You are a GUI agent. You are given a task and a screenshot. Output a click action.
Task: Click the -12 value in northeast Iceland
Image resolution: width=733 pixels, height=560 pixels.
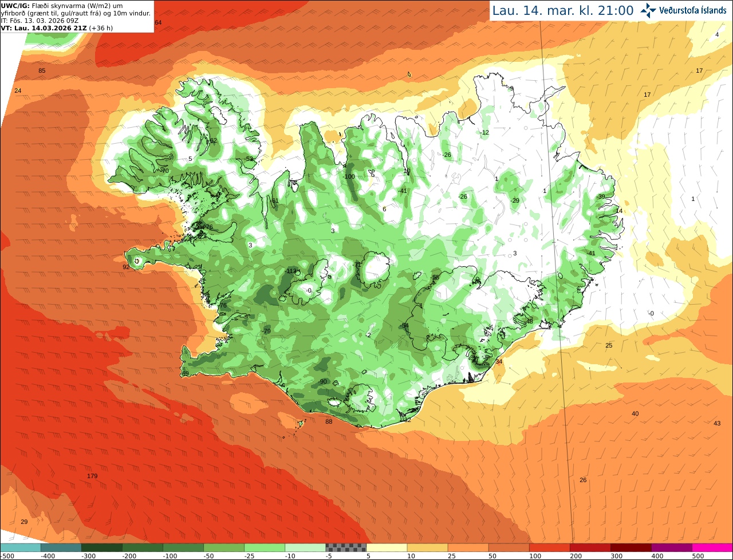485,133
